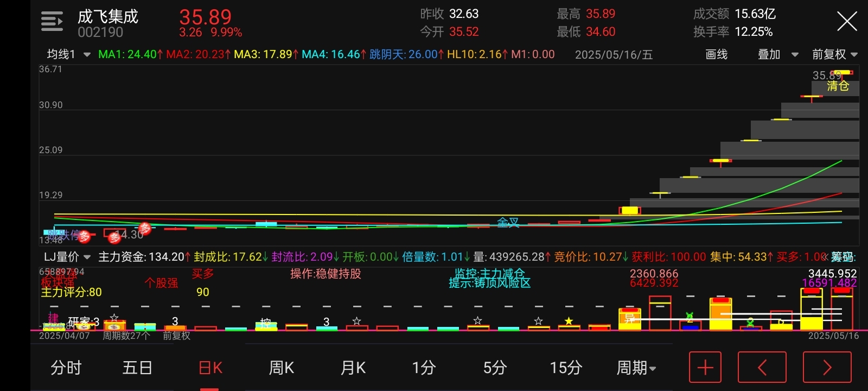Tap the 操作:稳健持股 label

[325, 274]
